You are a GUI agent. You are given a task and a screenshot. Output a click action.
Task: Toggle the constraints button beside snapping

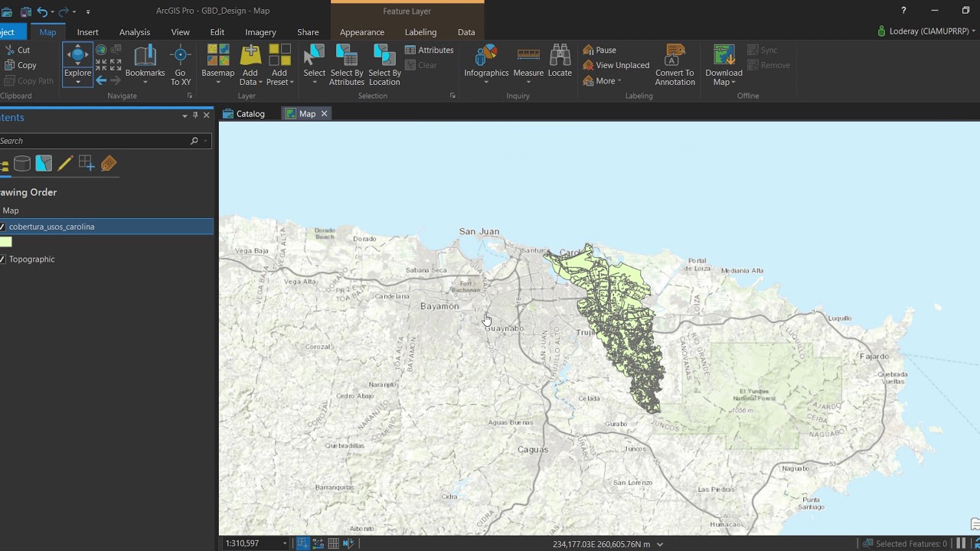coord(318,543)
